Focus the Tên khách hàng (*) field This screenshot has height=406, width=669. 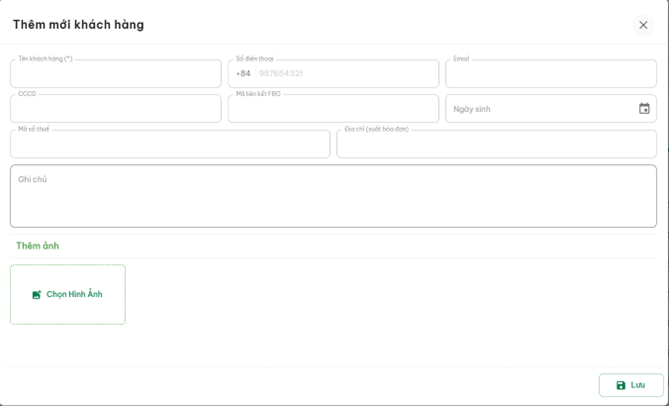tap(115, 75)
